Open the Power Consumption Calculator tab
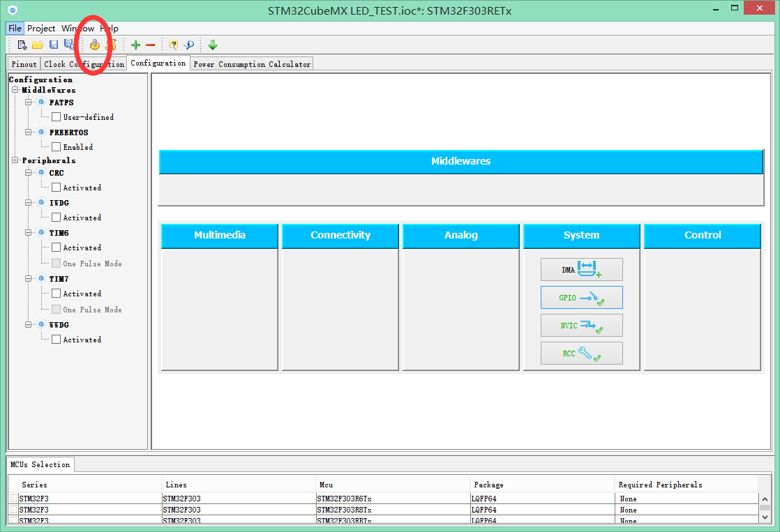 [252, 64]
